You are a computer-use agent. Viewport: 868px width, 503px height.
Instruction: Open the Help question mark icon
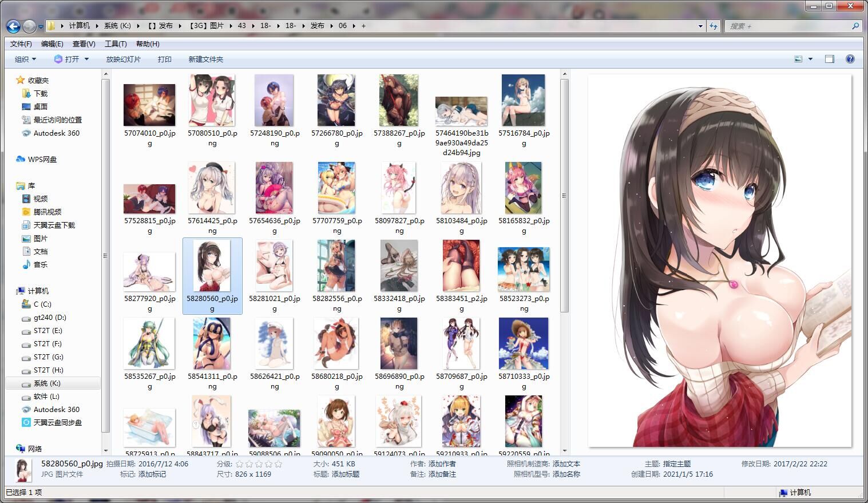click(850, 59)
